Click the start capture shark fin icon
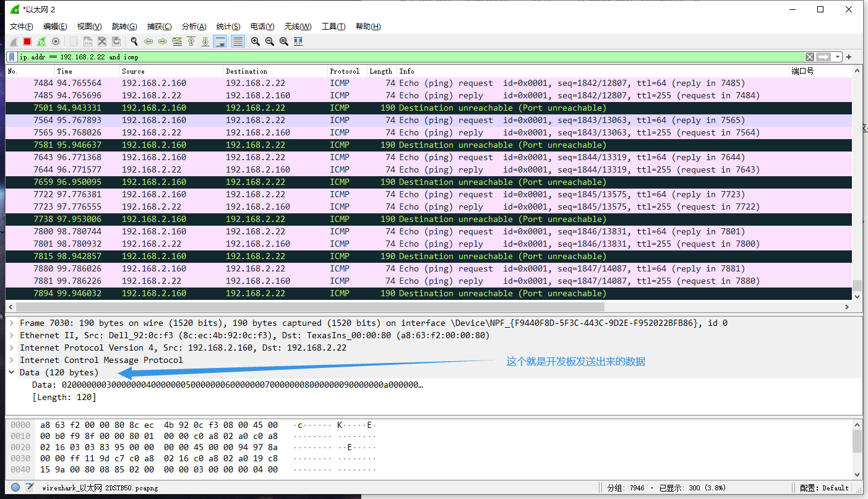 (13, 41)
